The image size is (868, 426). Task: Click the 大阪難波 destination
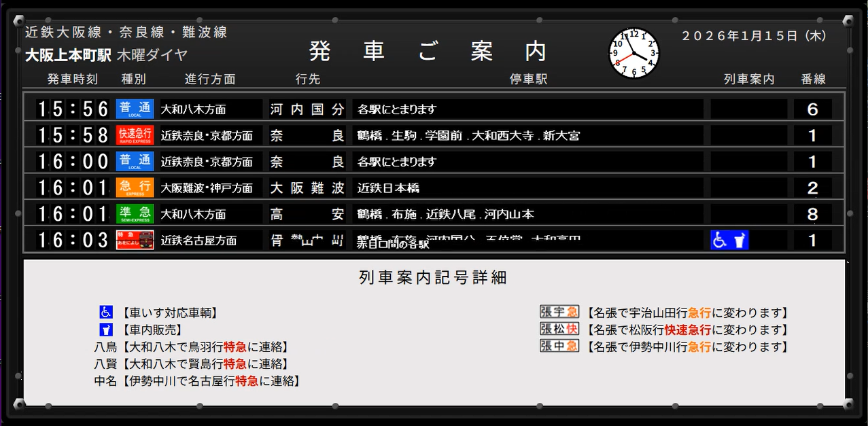(x=307, y=188)
